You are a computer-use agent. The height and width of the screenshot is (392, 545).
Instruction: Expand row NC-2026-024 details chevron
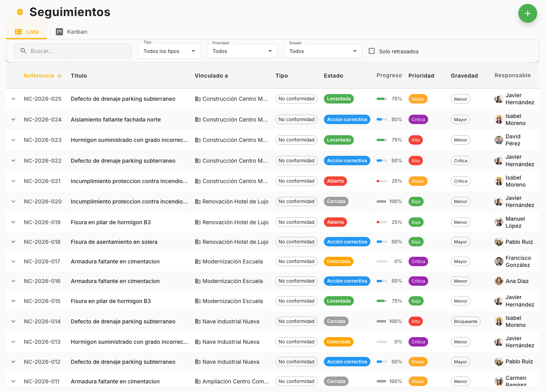coord(13,120)
